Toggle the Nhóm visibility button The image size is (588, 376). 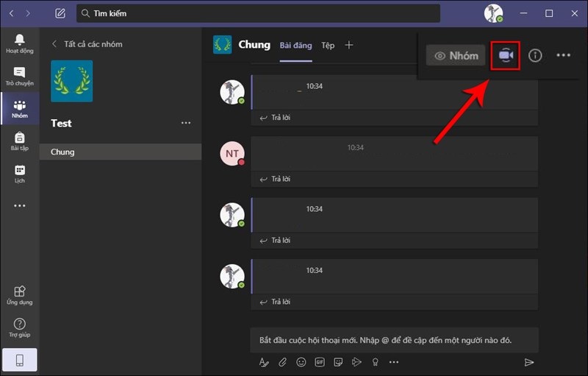456,56
